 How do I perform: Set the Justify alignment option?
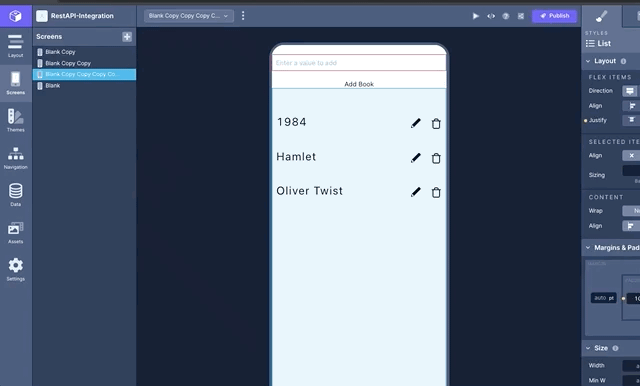tap(631, 120)
